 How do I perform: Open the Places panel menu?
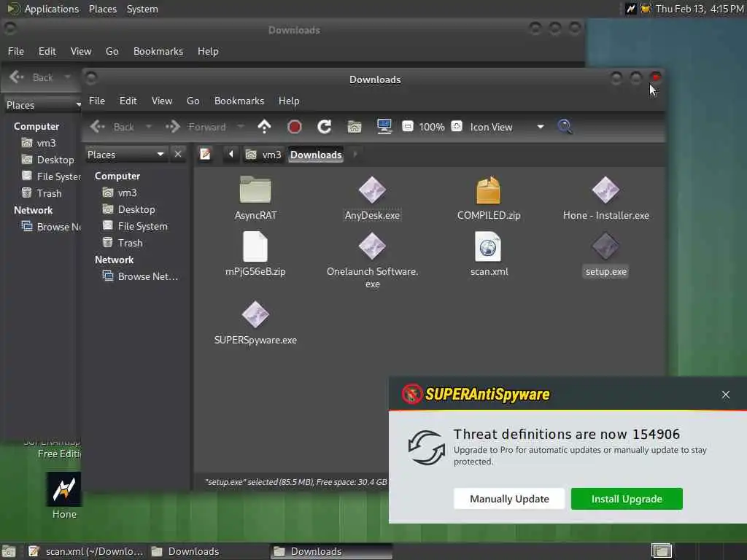pyautogui.click(x=102, y=9)
